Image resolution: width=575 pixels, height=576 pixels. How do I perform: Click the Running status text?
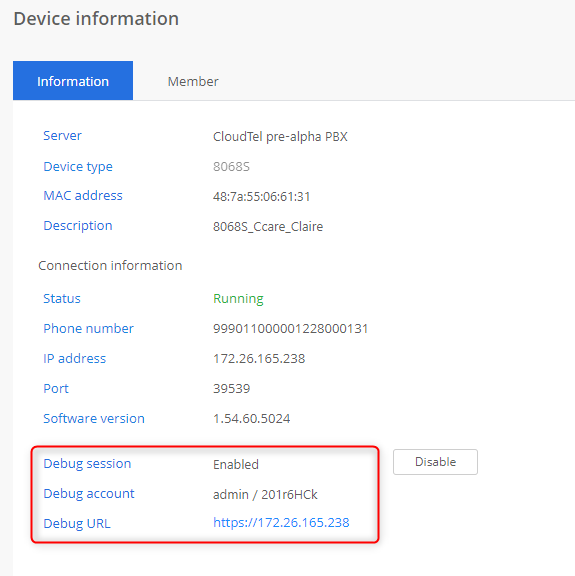pyautogui.click(x=238, y=299)
